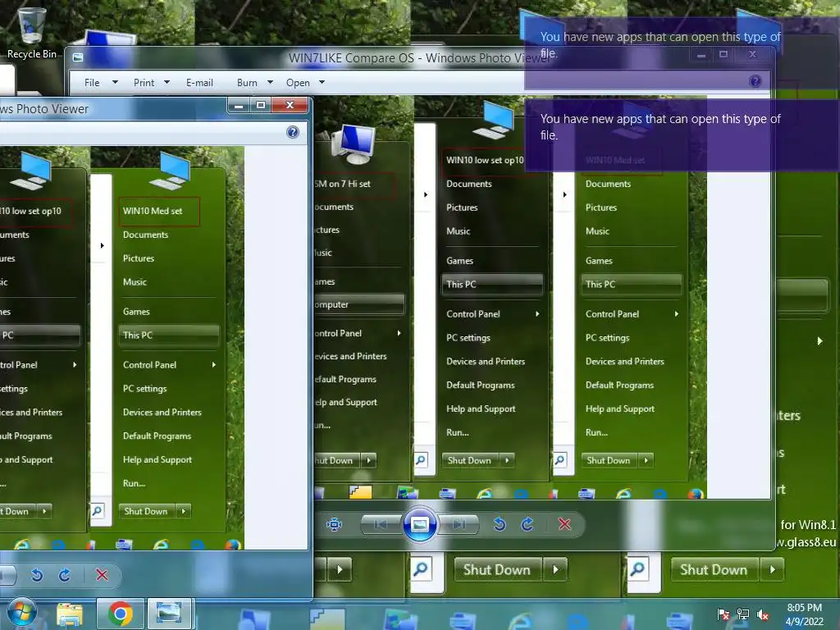Click the help icon in the front Photo Viewer window
Screen dimensions: 840x630
[x=293, y=132]
